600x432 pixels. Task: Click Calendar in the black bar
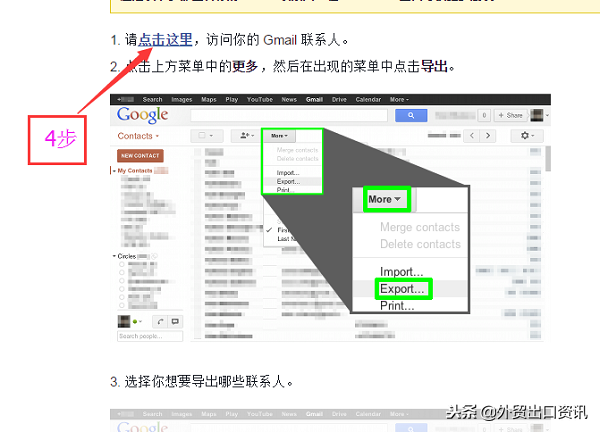368,99
